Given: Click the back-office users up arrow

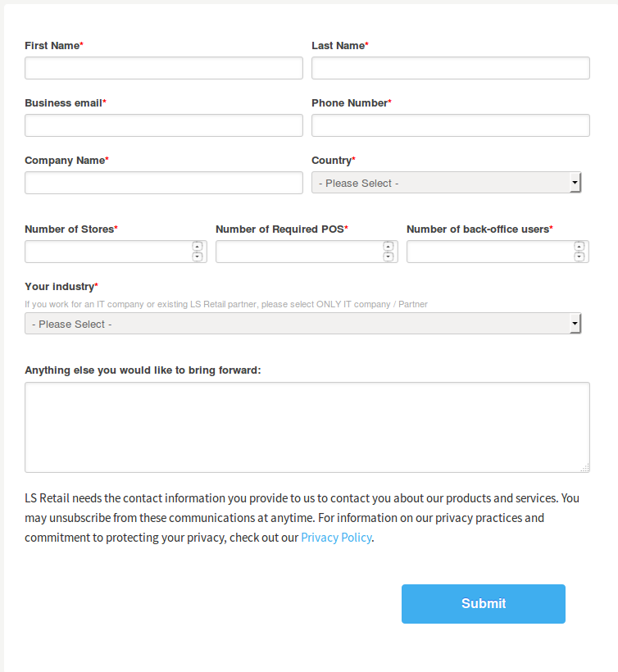Looking at the screenshot, I should click(579, 246).
